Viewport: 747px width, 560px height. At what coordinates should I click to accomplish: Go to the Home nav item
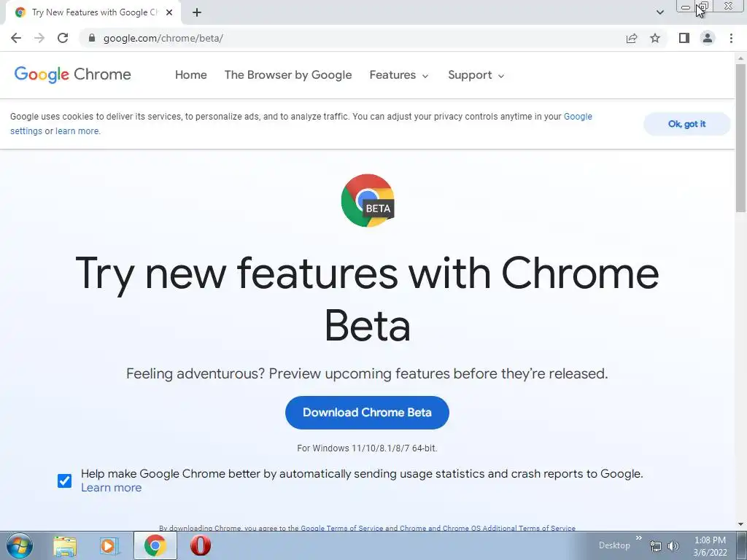[190, 75]
